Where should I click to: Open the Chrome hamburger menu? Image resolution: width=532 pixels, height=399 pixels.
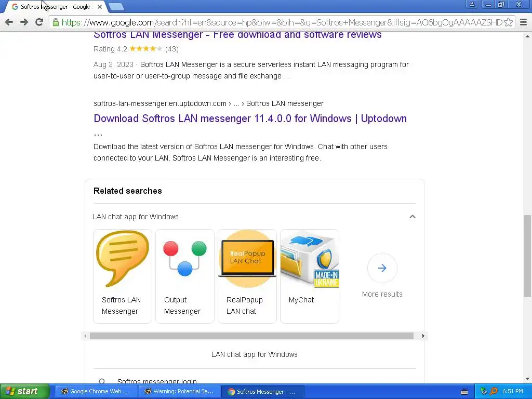coord(524,22)
